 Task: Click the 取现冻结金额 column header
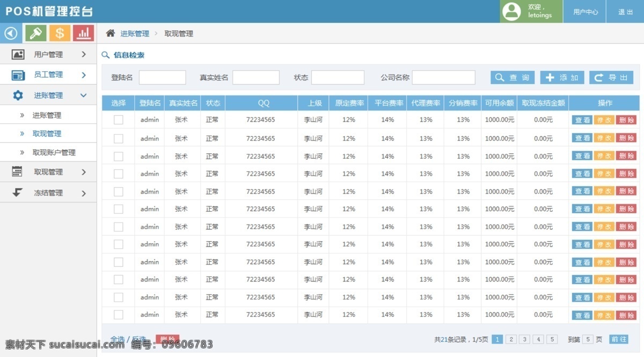click(543, 103)
